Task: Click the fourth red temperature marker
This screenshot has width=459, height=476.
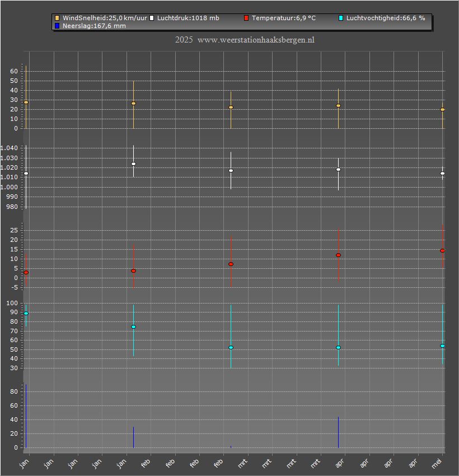Action: pos(338,255)
